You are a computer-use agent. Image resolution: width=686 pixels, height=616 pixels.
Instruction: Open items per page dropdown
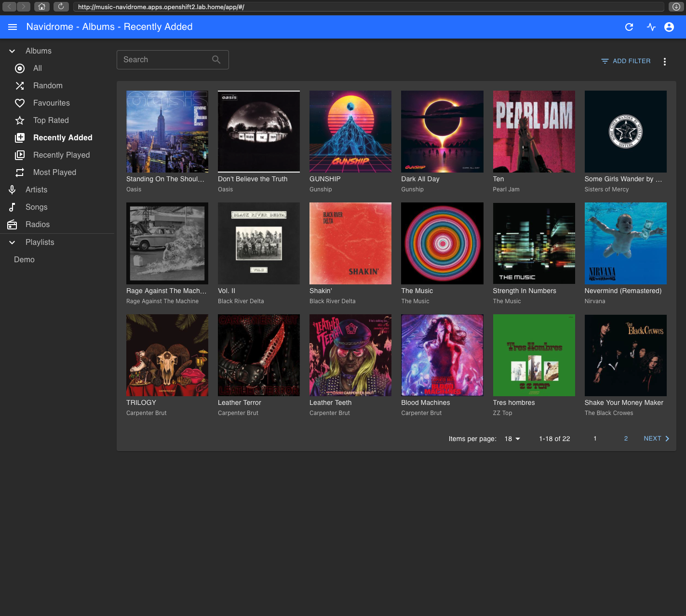tap(512, 439)
